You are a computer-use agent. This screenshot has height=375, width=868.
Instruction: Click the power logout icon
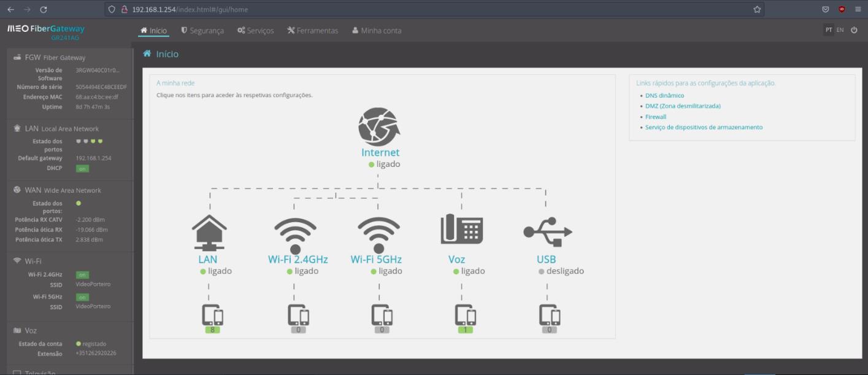(x=854, y=30)
